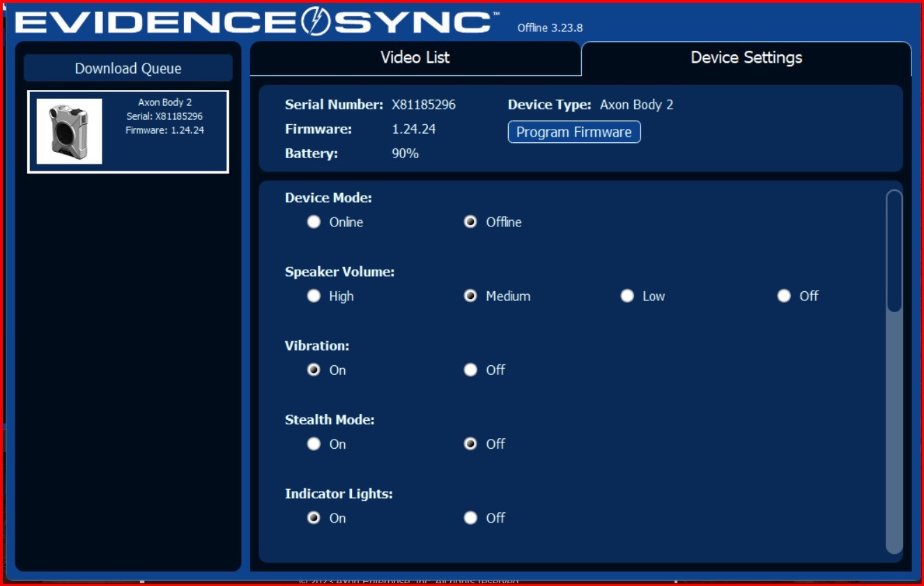
Task: Turn Stealth Mode Off
Action: point(471,444)
